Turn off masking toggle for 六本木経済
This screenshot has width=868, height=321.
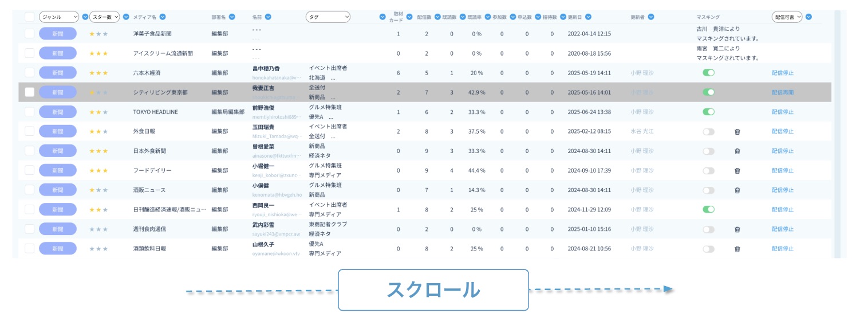[x=708, y=73]
